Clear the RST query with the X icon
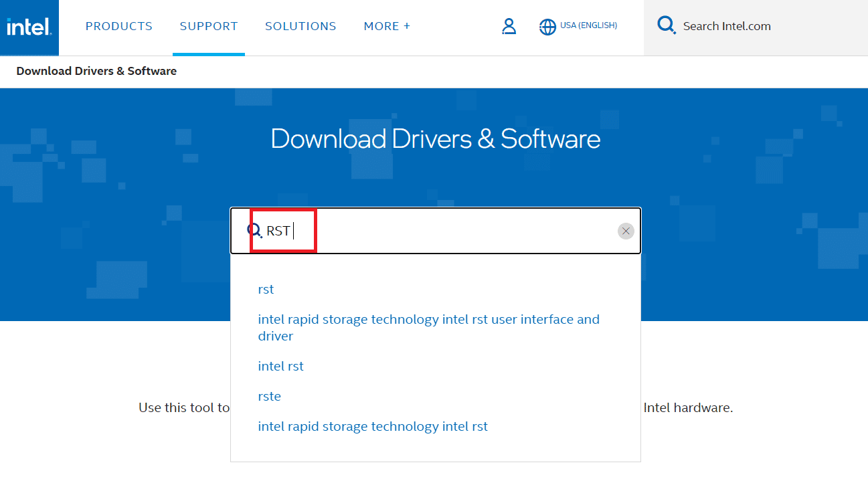This screenshot has height=491, width=868. pos(625,231)
